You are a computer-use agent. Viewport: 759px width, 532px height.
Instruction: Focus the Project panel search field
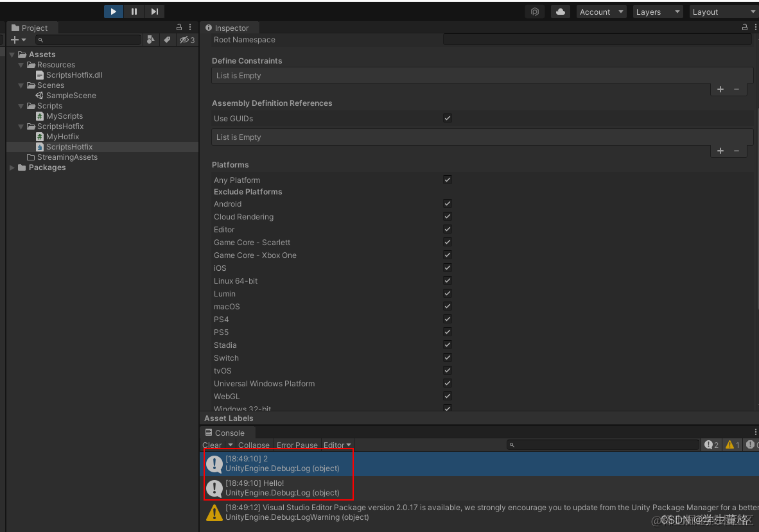[x=89, y=40]
